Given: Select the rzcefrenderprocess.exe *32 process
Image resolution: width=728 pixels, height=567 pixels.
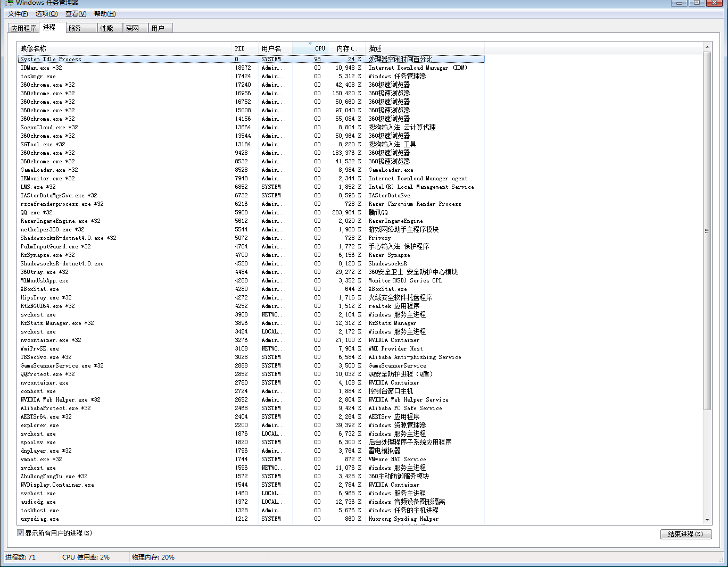Looking at the screenshot, I should pos(251,204).
